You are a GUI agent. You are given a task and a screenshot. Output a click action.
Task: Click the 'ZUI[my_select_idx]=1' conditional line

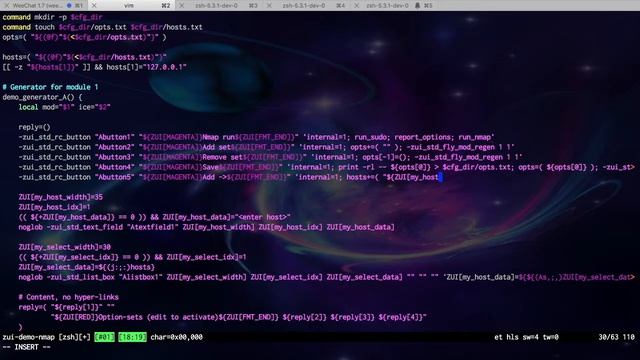(x=132, y=257)
